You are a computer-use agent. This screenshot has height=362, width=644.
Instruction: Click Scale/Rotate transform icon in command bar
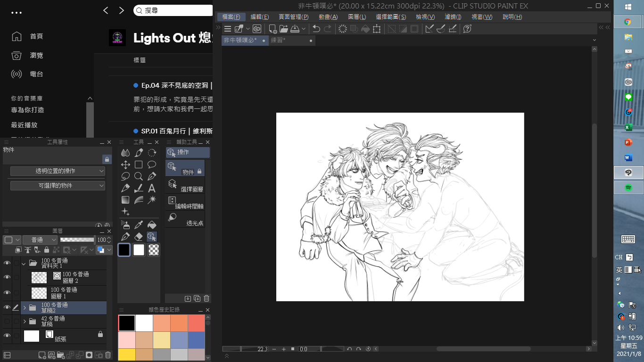(377, 29)
